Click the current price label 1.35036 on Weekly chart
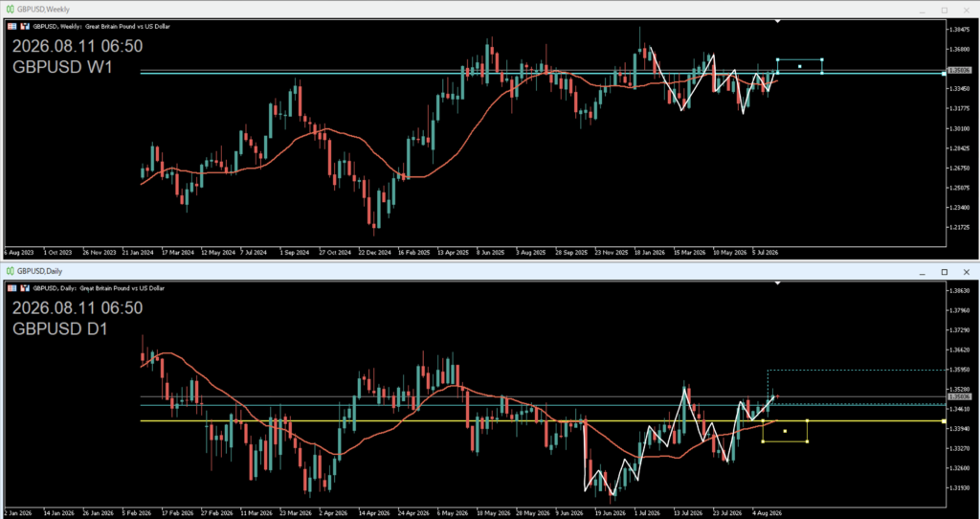980x519 pixels. pos(959,71)
